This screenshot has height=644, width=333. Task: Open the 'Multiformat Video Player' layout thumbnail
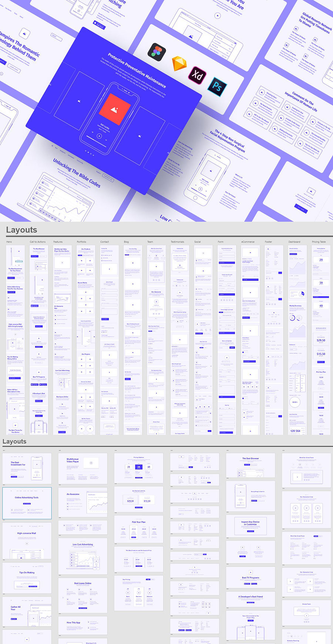[83, 468]
